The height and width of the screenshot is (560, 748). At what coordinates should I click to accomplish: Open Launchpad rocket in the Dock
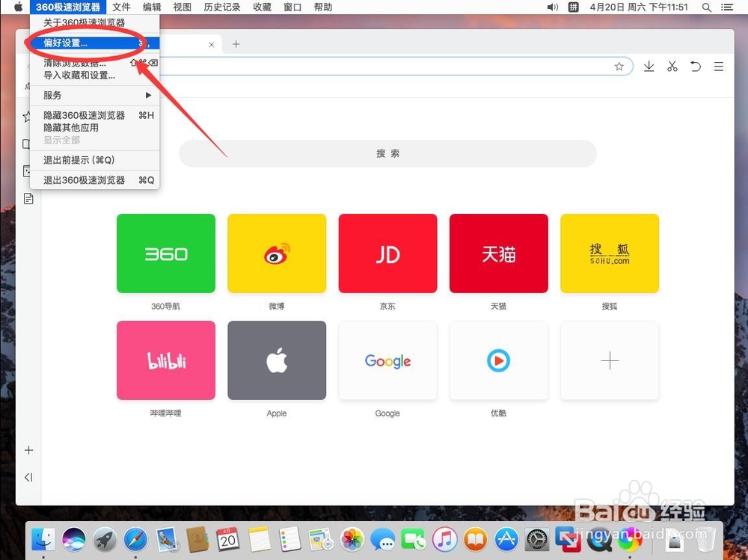105,540
